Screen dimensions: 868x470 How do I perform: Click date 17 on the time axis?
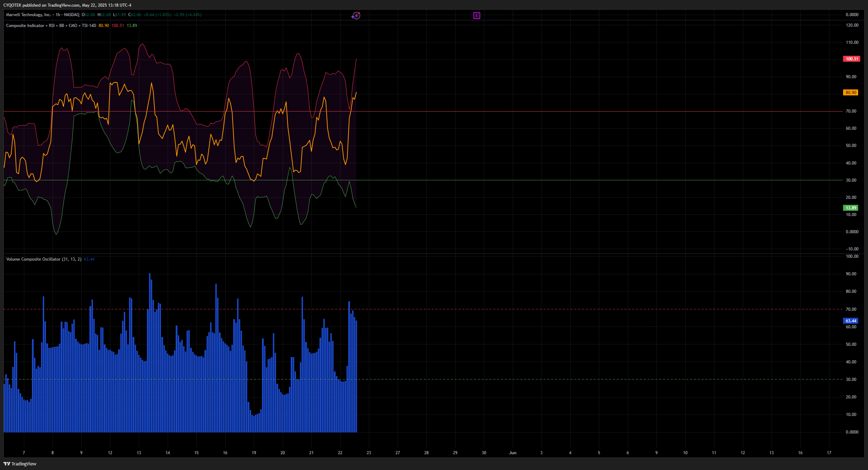(x=829, y=453)
